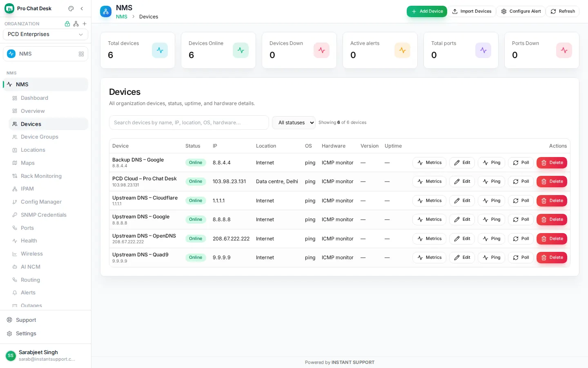
Task: Click the Active alerts card icon
Action: coord(402,50)
